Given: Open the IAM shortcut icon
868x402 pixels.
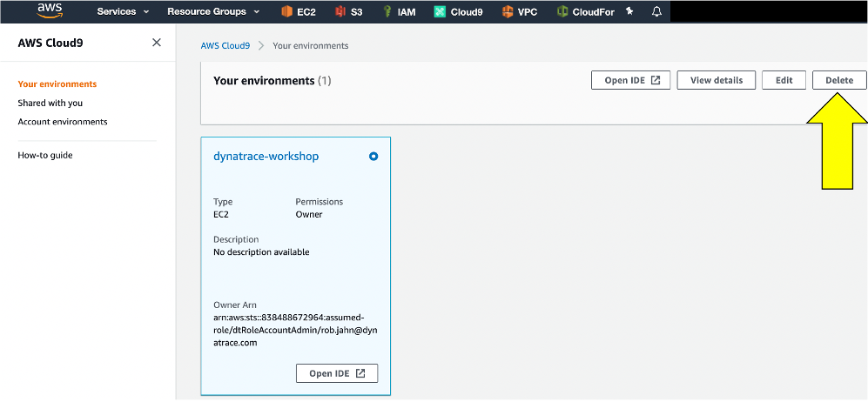Looking at the screenshot, I should [387, 11].
